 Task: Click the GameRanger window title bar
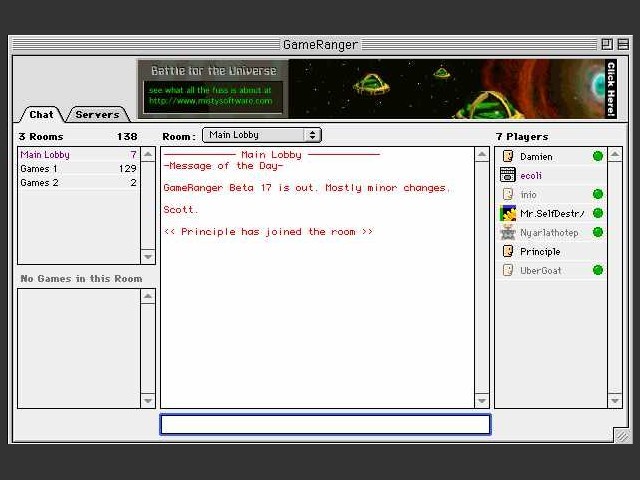click(320, 44)
